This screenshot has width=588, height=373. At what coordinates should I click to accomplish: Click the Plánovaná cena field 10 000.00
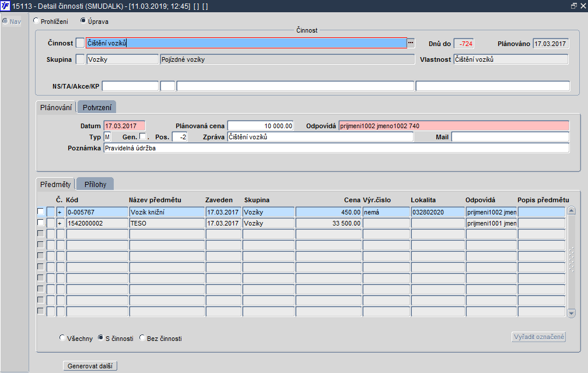(x=261, y=126)
